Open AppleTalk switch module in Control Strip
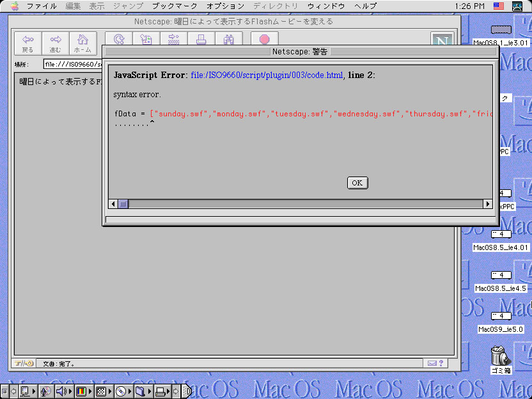The height and width of the screenshot is (399, 532). pyautogui.click(x=28, y=391)
